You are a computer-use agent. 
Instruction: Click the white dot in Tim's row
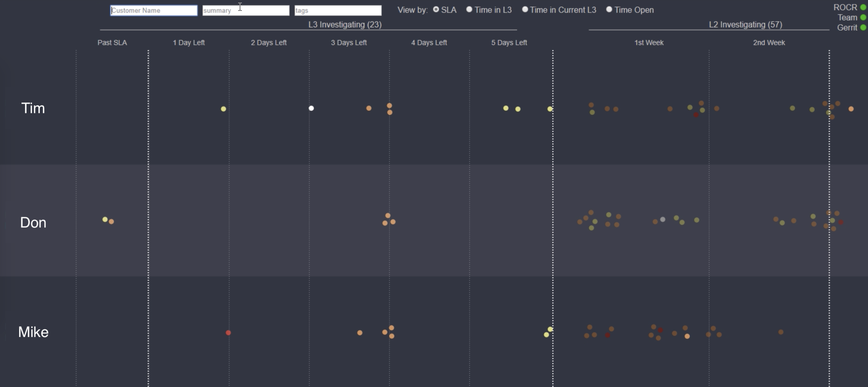coord(311,108)
